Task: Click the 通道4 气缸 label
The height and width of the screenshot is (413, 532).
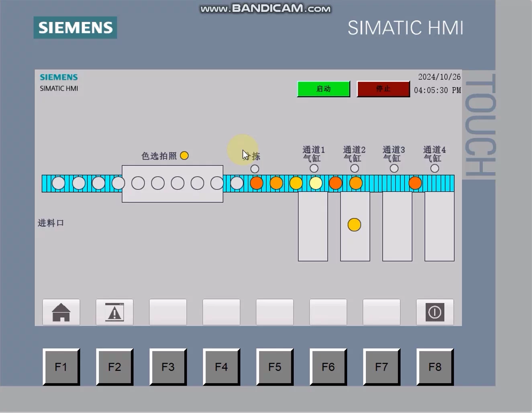Action: [434, 154]
